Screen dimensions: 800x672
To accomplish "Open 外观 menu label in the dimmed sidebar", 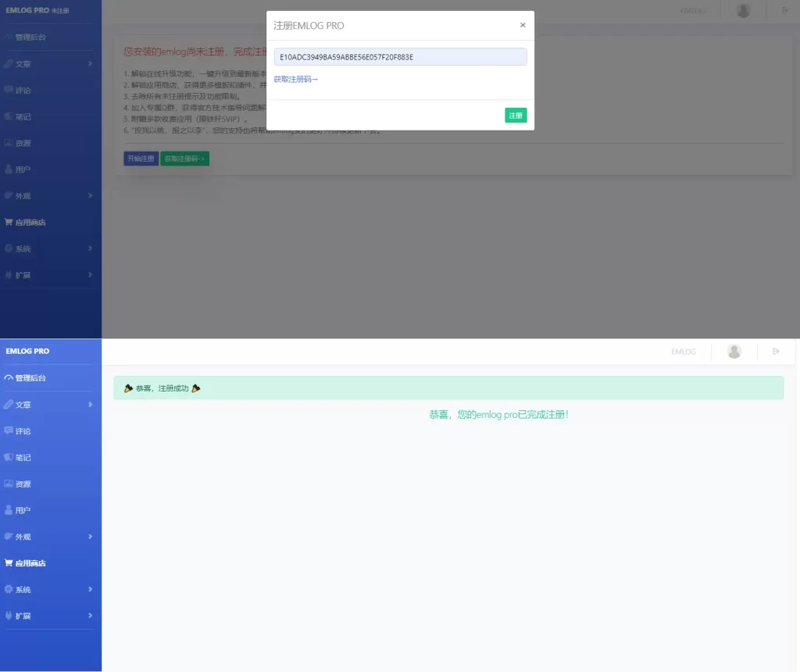I will (x=23, y=196).
